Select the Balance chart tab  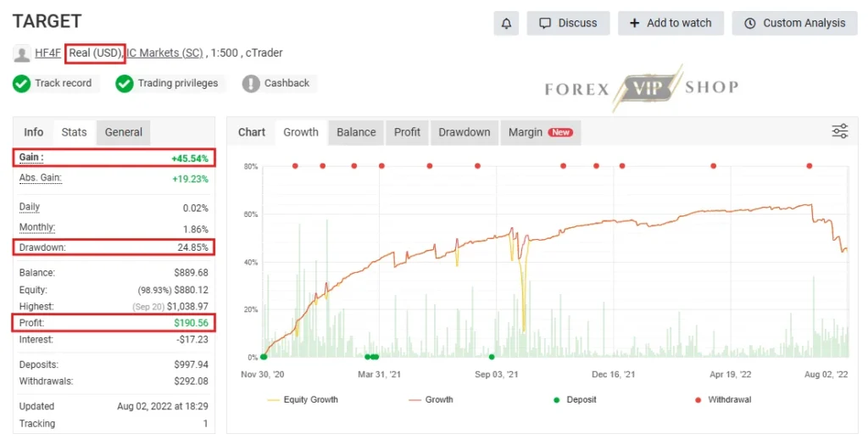[356, 132]
